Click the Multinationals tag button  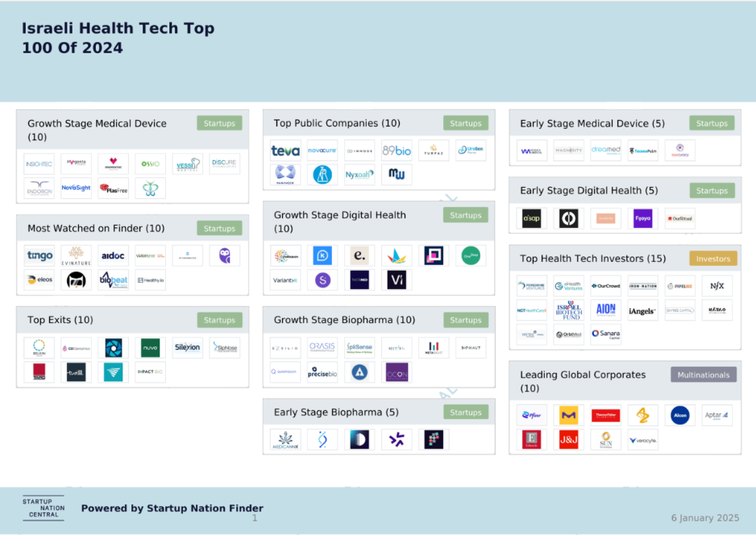[x=702, y=375]
